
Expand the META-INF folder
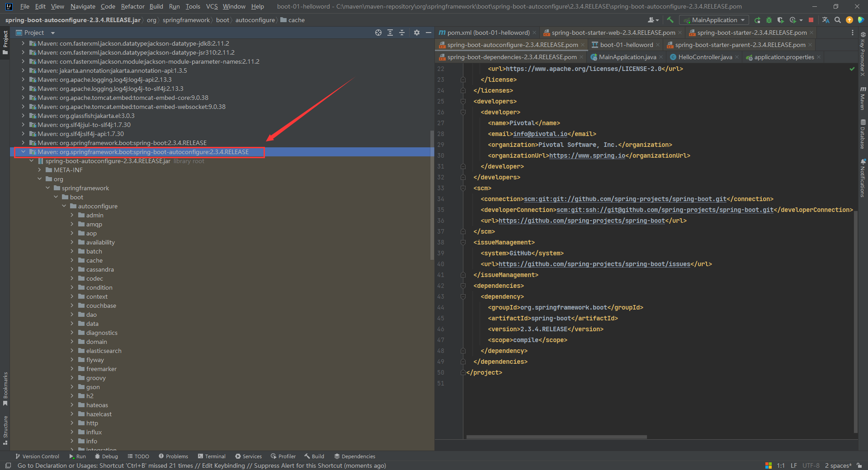(40, 170)
